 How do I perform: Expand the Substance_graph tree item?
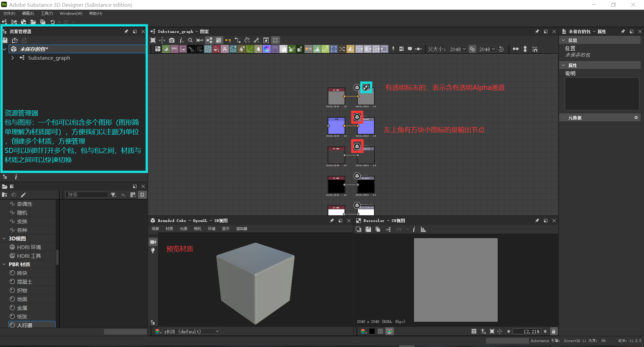coord(13,58)
